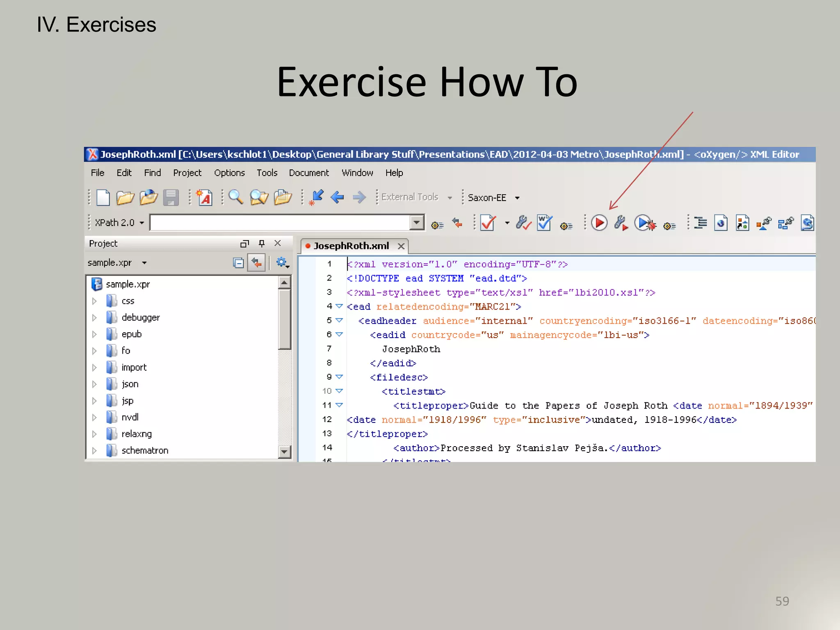The image size is (840, 630).
Task: Float the Project panel
Action: pos(244,244)
